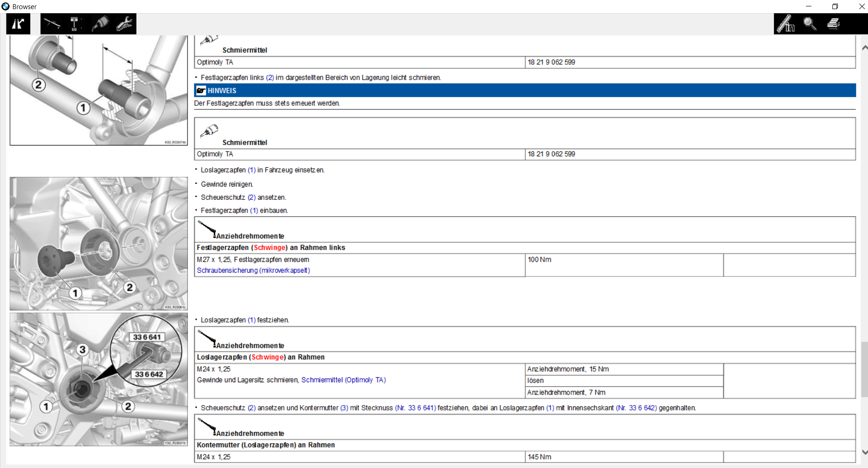Open the lubricant tube operating fluids icon
Image resolution: width=868 pixels, height=468 pixels.
coord(100,24)
